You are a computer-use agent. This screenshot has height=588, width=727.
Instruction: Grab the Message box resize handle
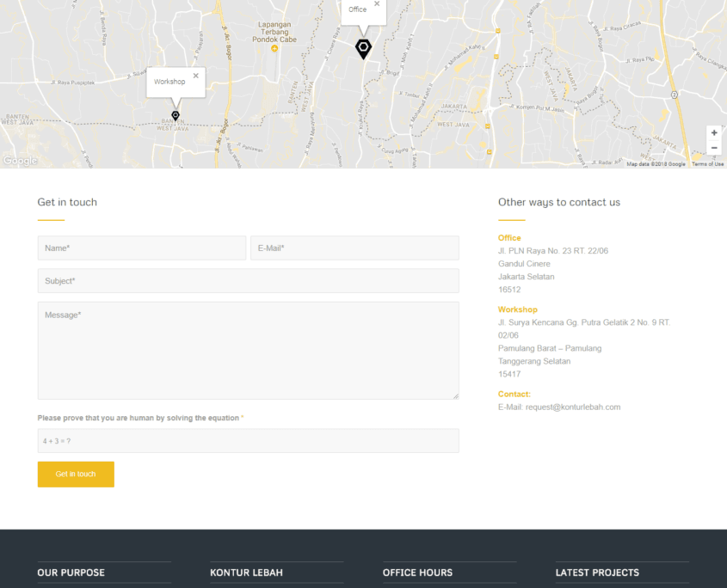point(455,395)
